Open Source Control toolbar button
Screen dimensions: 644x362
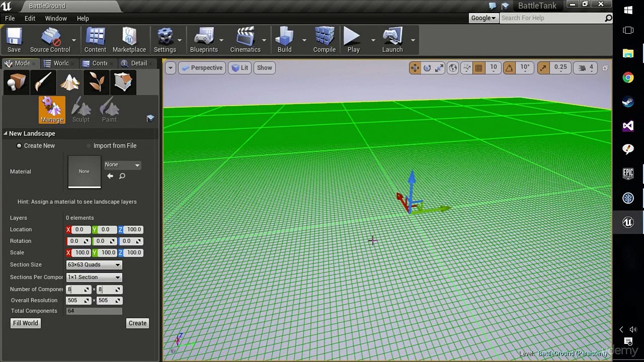[x=50, y=40]
